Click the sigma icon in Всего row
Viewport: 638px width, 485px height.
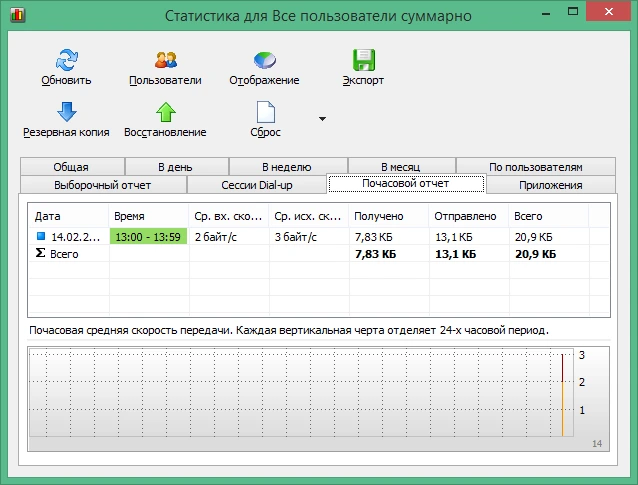40,253
